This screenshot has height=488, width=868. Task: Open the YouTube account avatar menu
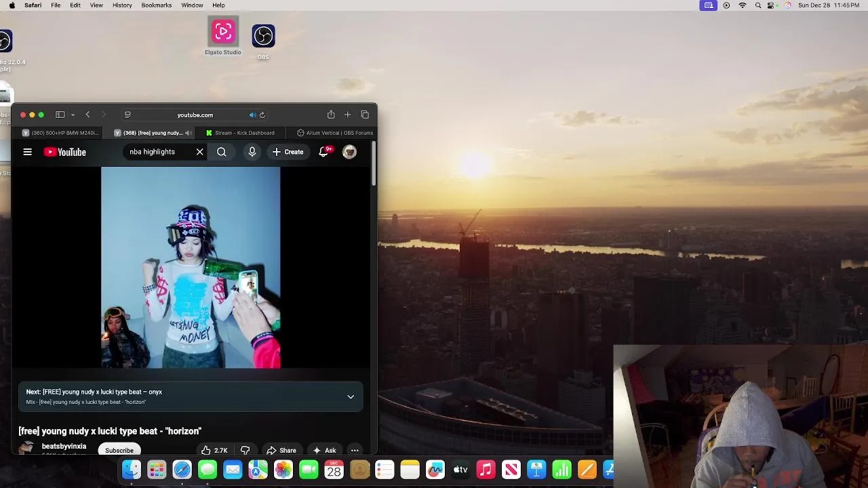[x=349, y=152]
